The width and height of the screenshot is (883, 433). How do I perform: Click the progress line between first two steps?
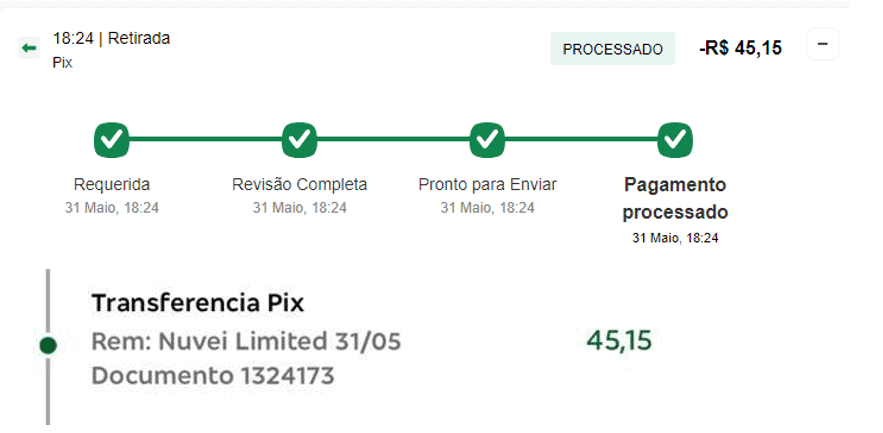pos(206,139)
